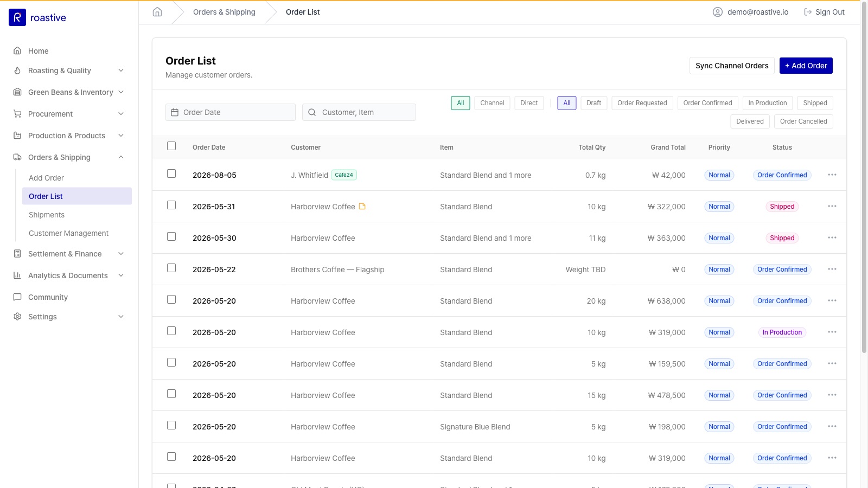Click the Settings gear icon
The height and width of the screenshot is (488, 868).
[x=17, y=317]
